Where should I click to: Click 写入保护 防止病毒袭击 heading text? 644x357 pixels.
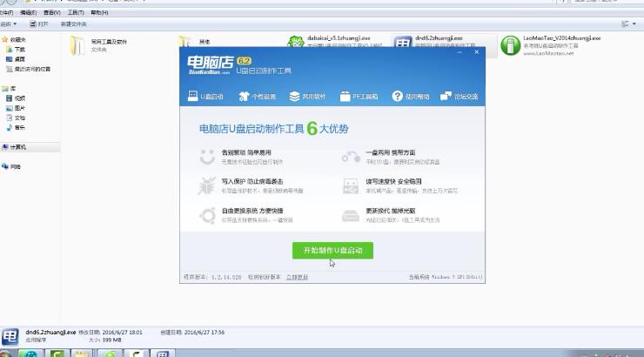click(x=252, y=181)
